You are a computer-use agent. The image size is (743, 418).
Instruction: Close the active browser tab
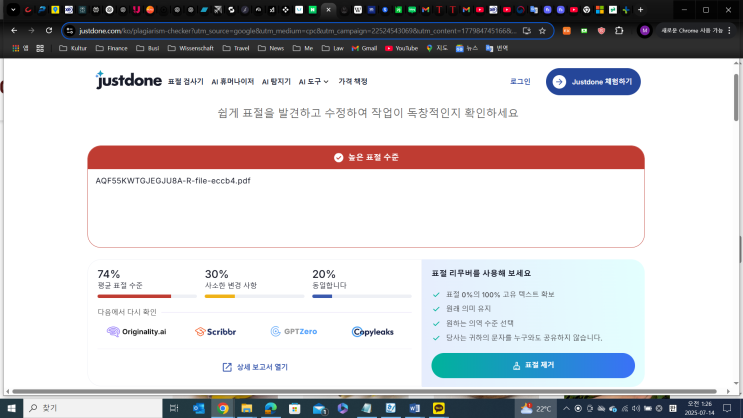[x=328, y=9]
